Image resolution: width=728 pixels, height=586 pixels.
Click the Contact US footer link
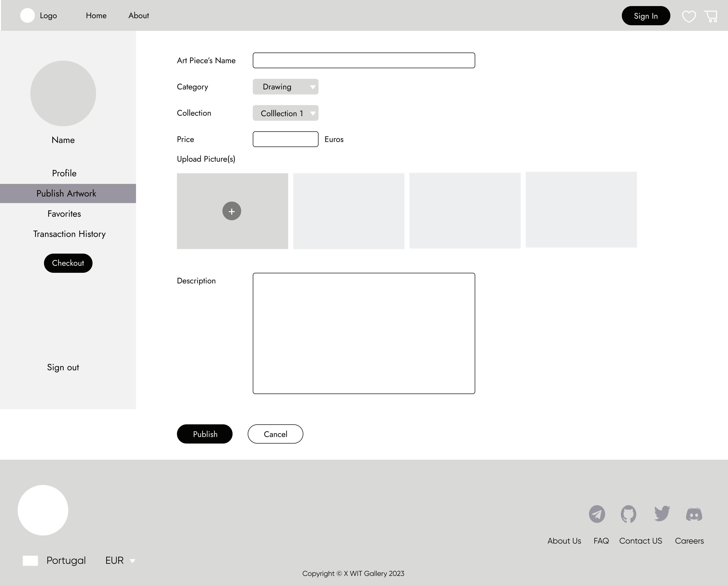[x=641, y=541]
